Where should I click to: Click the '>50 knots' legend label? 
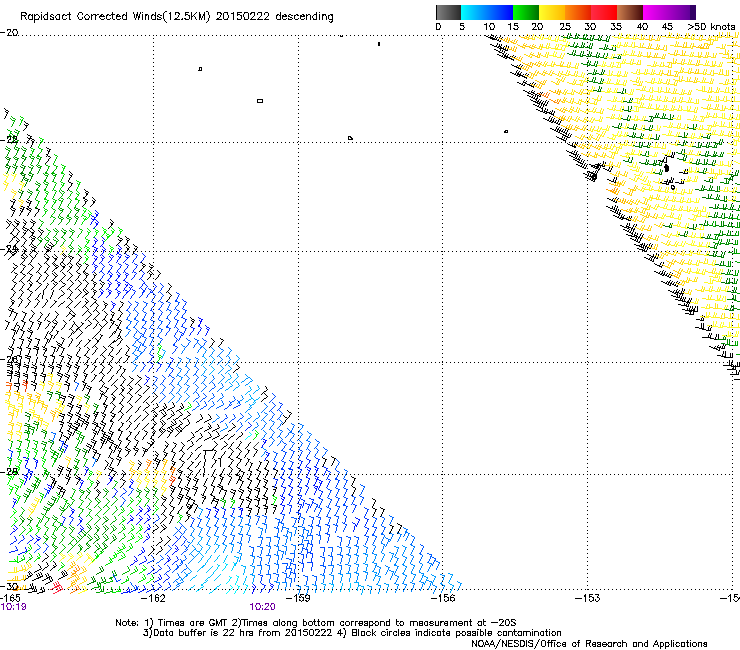pyautogui.click(x=711, y=27)
